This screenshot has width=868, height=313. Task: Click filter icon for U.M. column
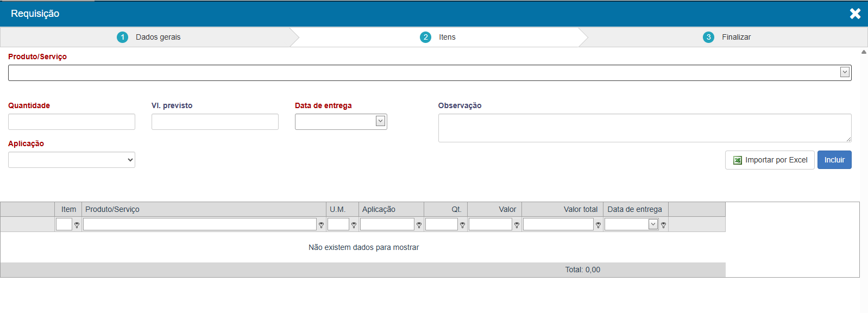pyautogui.click(x=354, y=225)
